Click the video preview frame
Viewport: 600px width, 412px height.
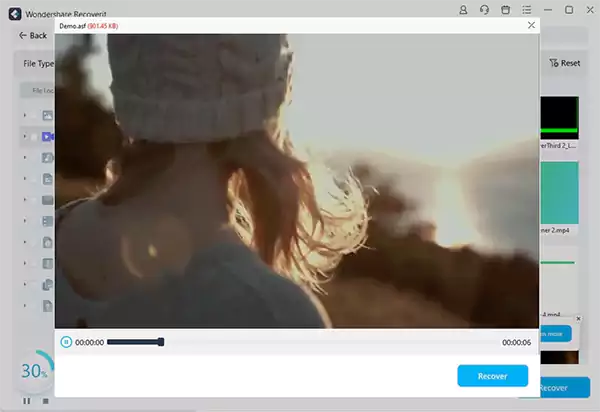(297, 181)
